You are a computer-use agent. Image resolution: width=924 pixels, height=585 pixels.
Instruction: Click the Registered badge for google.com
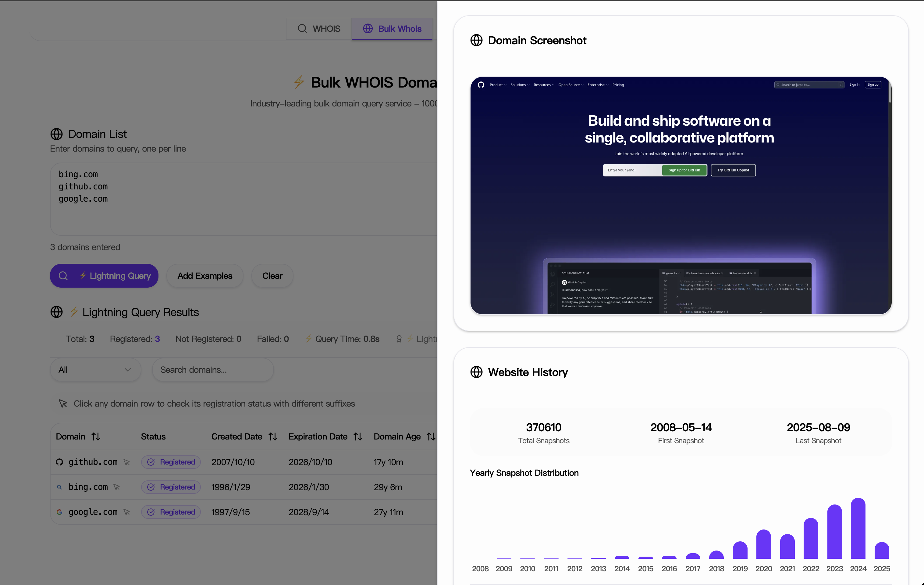point(171,512)
